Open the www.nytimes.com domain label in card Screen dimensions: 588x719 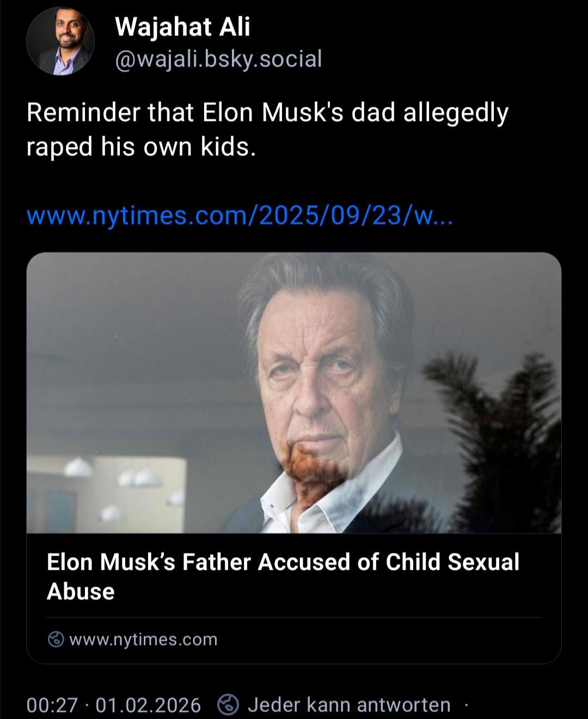pos(143,639)
